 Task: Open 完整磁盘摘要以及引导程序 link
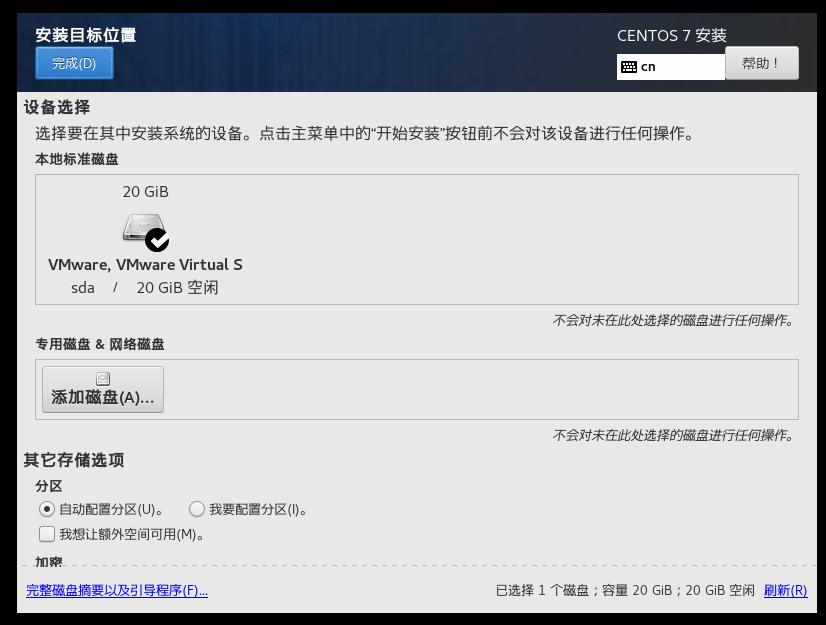(117, 591)
